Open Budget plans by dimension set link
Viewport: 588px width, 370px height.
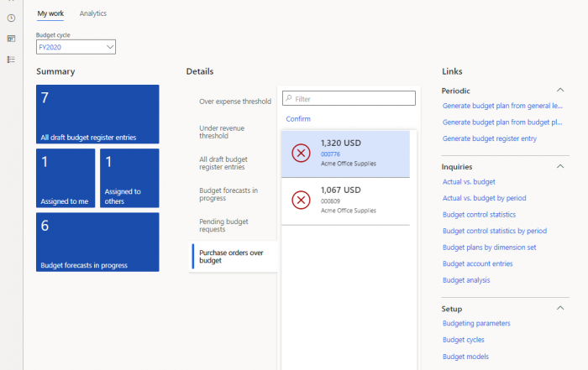pyautogui.click(x=489, y=248)
